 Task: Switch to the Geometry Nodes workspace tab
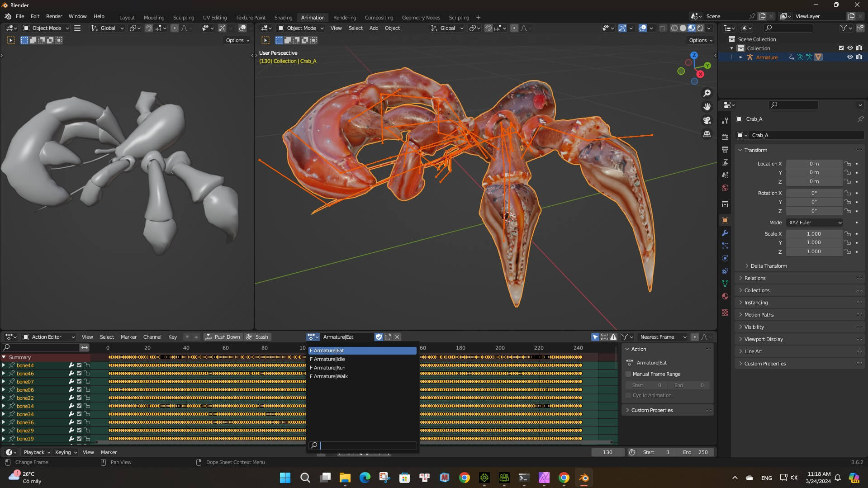point(421,18)
